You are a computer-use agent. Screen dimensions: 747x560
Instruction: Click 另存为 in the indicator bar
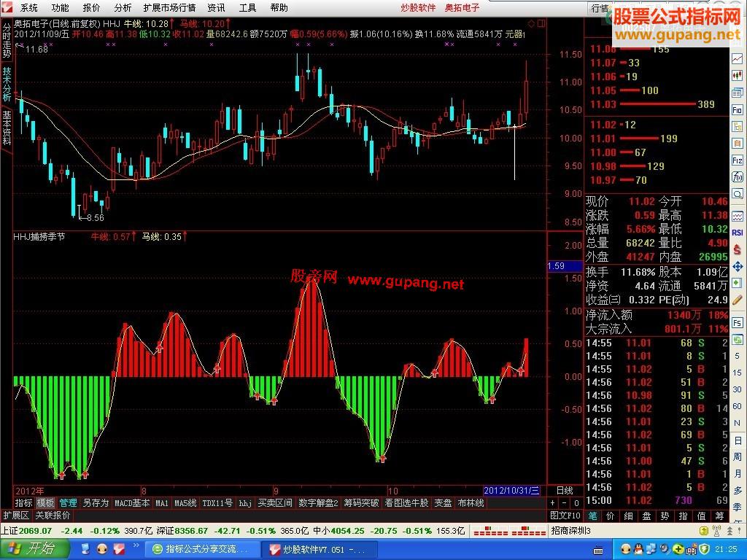pos(96,503)
